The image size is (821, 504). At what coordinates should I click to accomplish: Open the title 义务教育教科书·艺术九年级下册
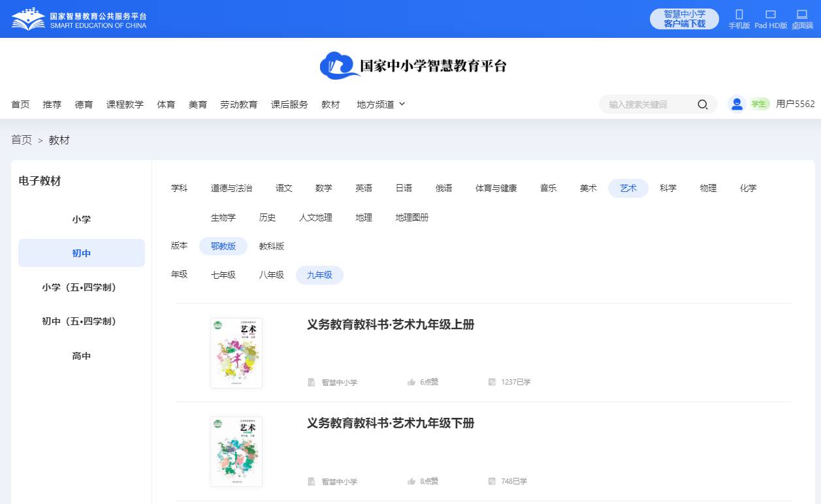point(391,423)
